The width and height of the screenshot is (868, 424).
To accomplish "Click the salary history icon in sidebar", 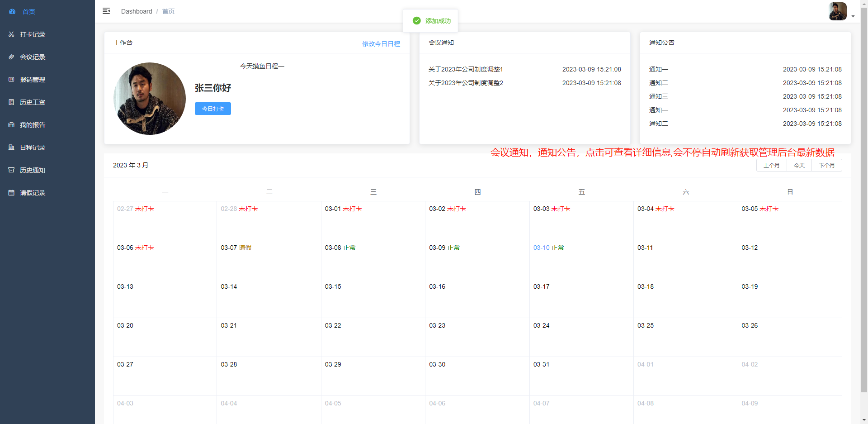I will pyautogui.click(x=11, y=102).
